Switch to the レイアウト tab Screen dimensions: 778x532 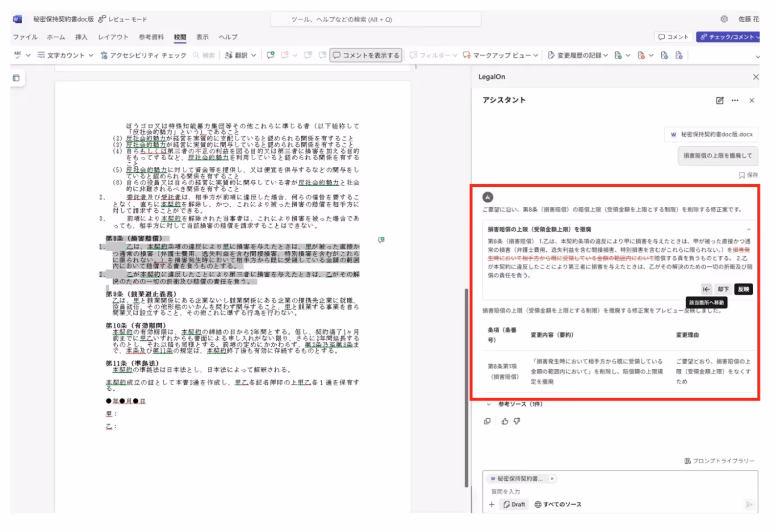point(113,37)
